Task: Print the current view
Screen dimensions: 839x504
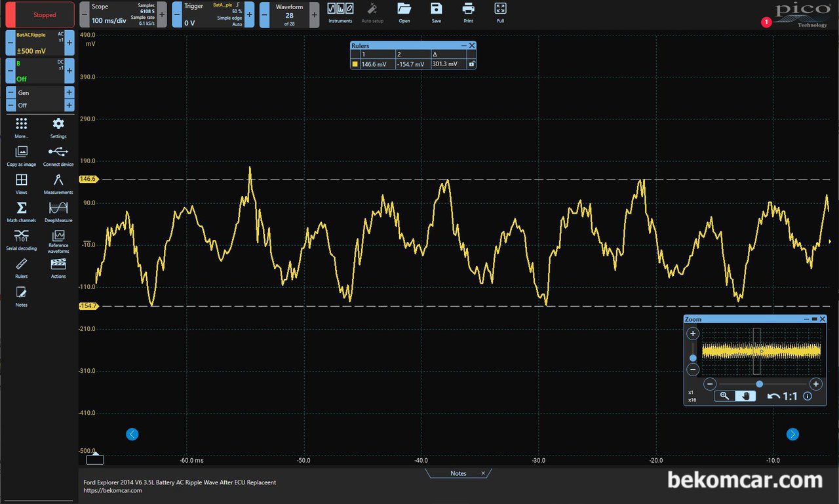Action: pos(468,13)
